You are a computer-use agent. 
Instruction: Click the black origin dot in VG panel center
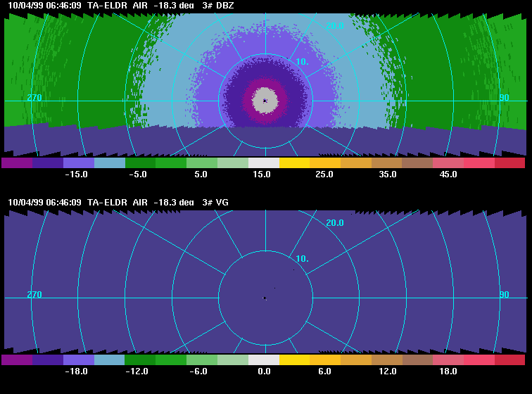point(265,298)
